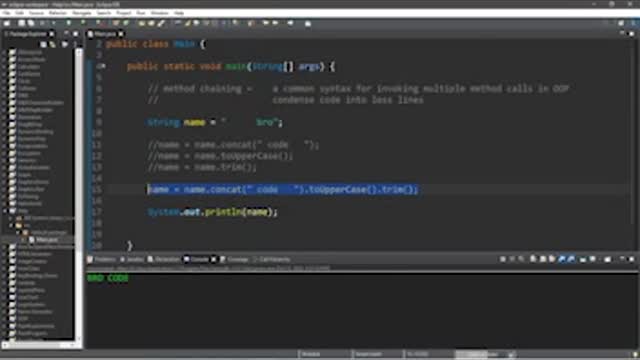640x360 pixels.
Task: Switch to the Javadoc tab
Action: [131, 259]
